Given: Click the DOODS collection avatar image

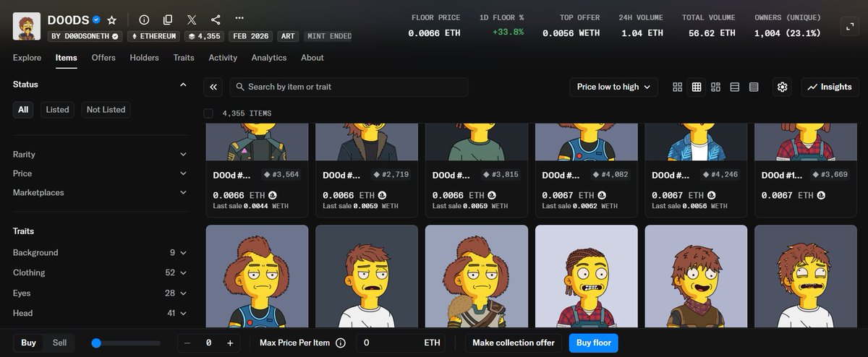Looking at the screenshot, I should pos(26,26).
